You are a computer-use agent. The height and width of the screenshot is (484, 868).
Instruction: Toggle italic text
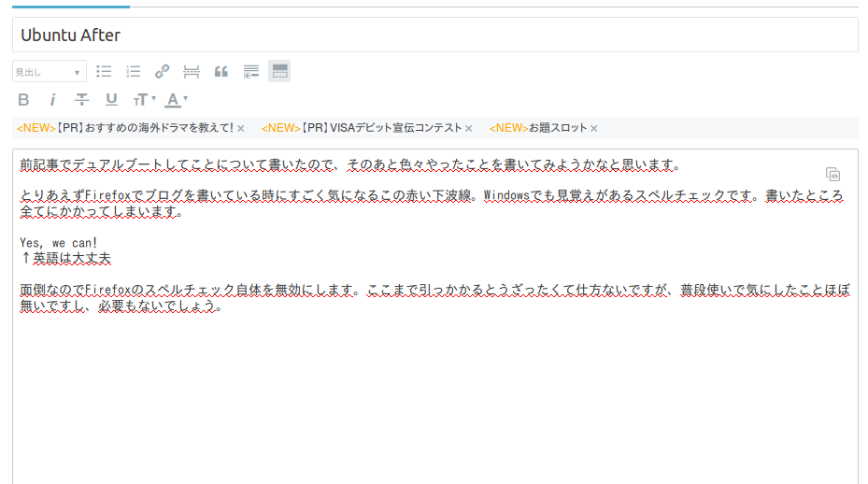coord(52,100)
